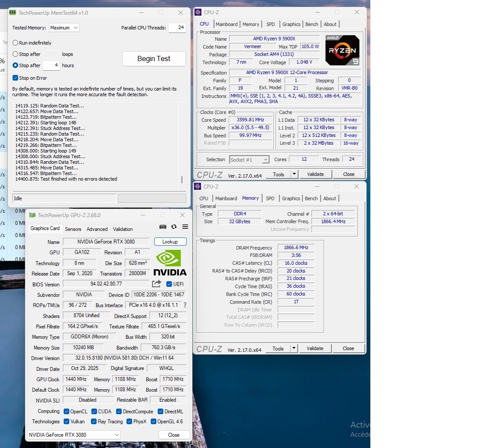The width and height of the screenshot is (499, 448).
Task: Open the GPU-Z hamburger menu
Action: pos(185,227)
